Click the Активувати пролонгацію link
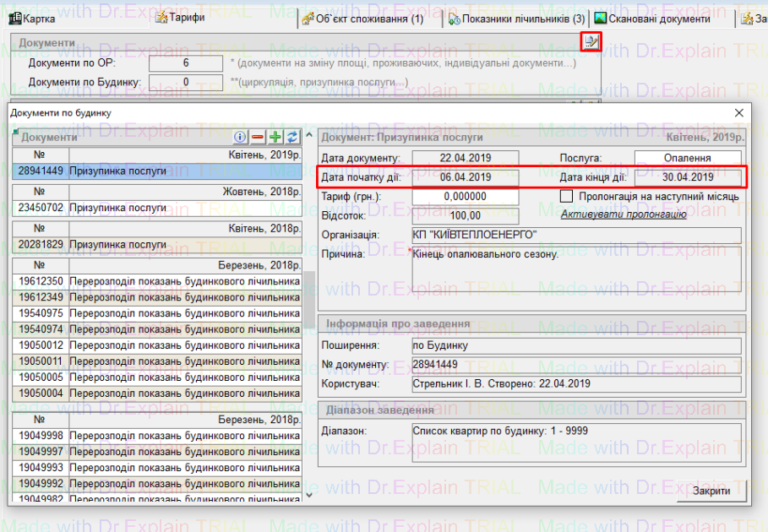Viewport: 768px width, 532px height. click(623, 214)
